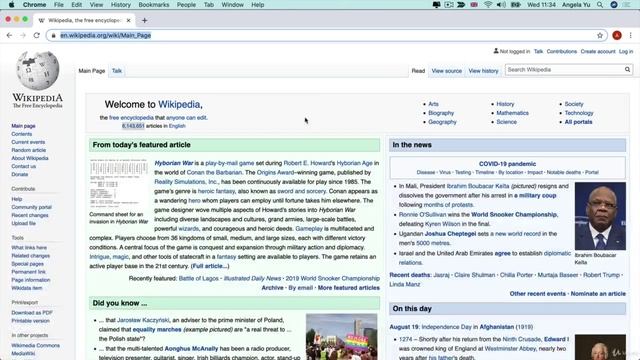
Task: Open Wikimedia Commons sidebar link
Action: tap(36, 345)
